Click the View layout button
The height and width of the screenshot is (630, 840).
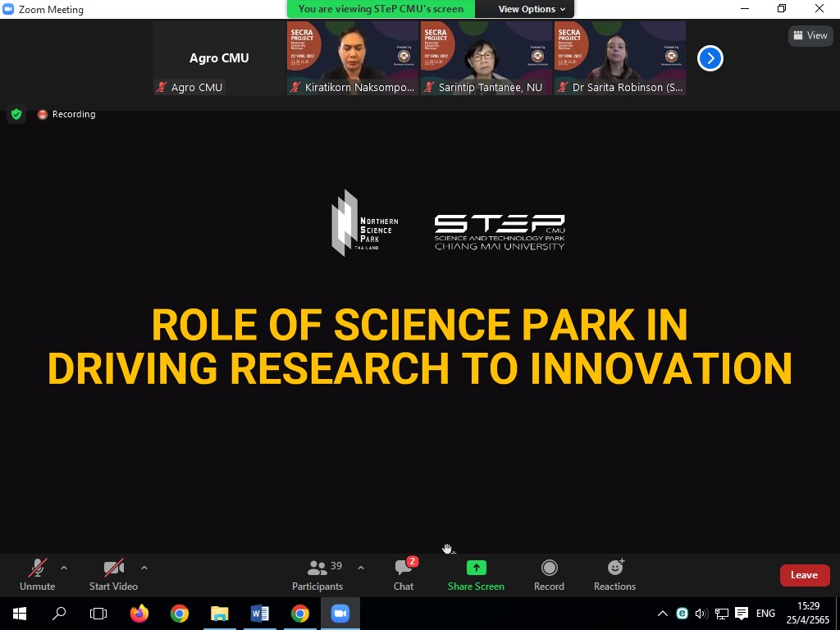point(810,35)
